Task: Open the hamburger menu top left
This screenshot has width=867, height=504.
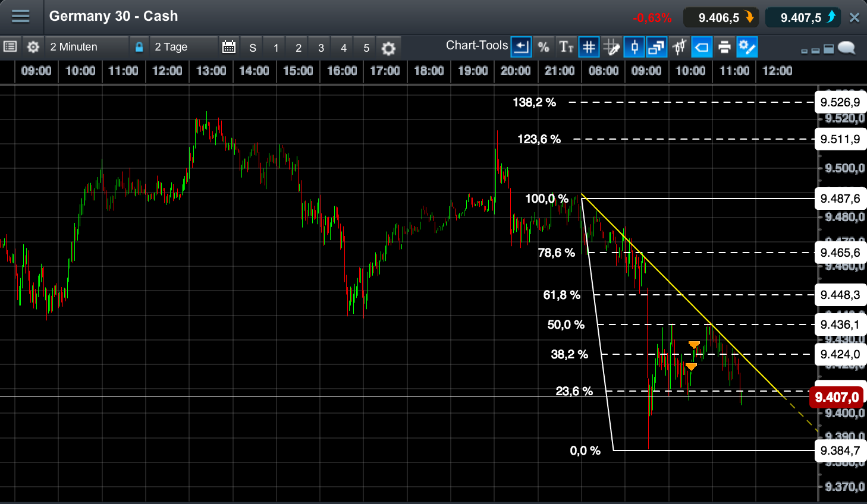Action: (x=21, y=16)
